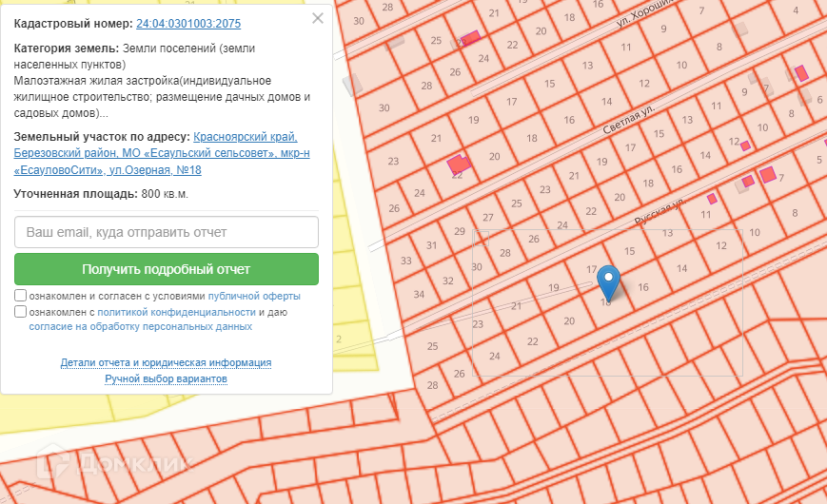This screenshot has height=504, width=827.
Task: Click the Светлая ул. street label
Action: point(628,120)
